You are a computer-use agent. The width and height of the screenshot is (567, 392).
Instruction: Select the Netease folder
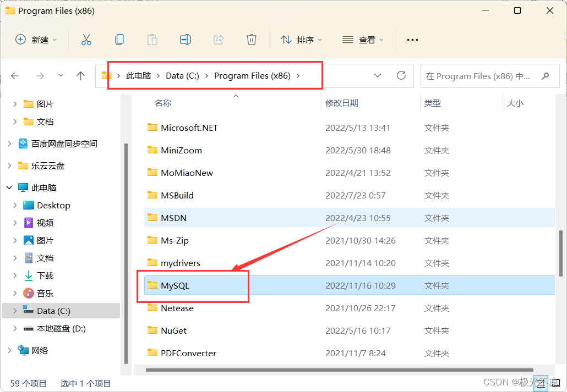click(177, 308)
